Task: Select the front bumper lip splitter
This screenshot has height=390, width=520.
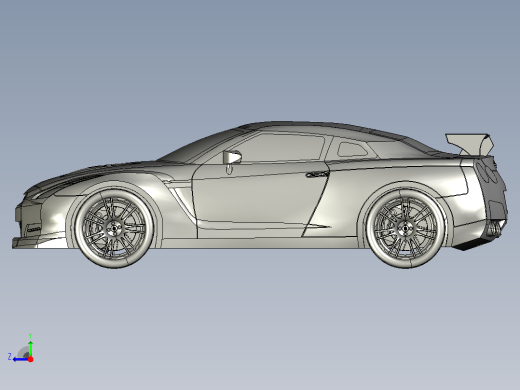Action: (x=40, y=242)
